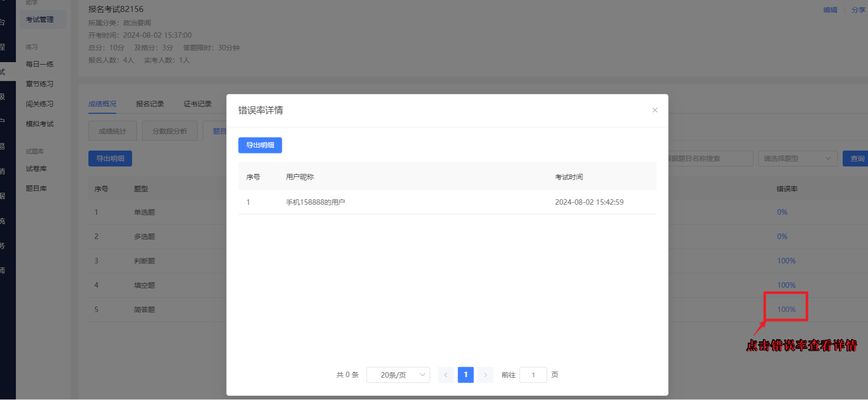Select the 成绩统计 sub-tab
The image size is (868, 400).
[113, 131]
